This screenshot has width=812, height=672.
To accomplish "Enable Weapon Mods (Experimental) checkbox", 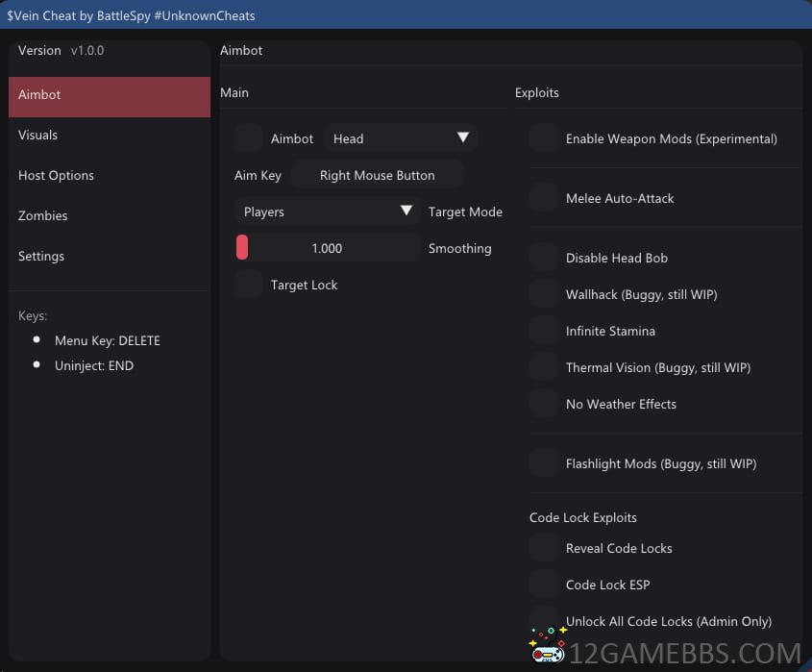I will coord(543,138).
